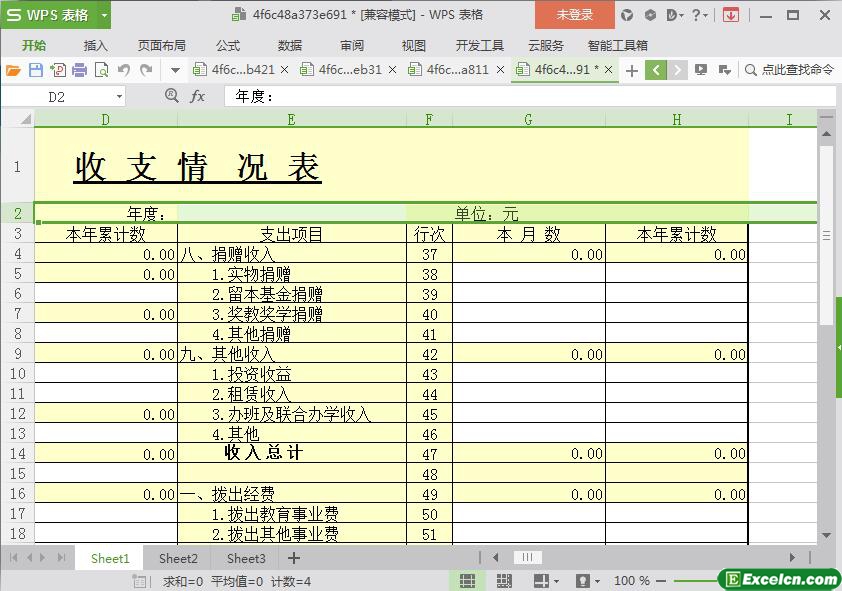Switch to page break preview view
The image size is (842, 591).
coord(504,580)
